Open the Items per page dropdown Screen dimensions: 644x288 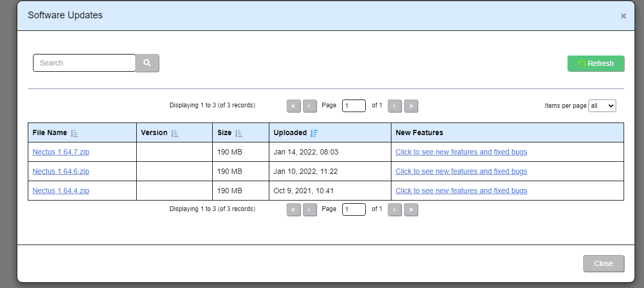pos(602,106)
